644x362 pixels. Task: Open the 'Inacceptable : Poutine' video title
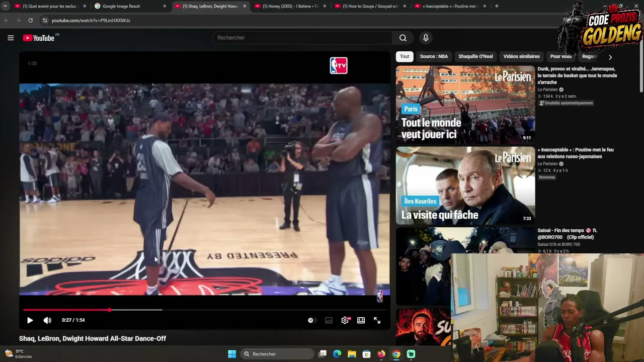click(x=576, y=153)
